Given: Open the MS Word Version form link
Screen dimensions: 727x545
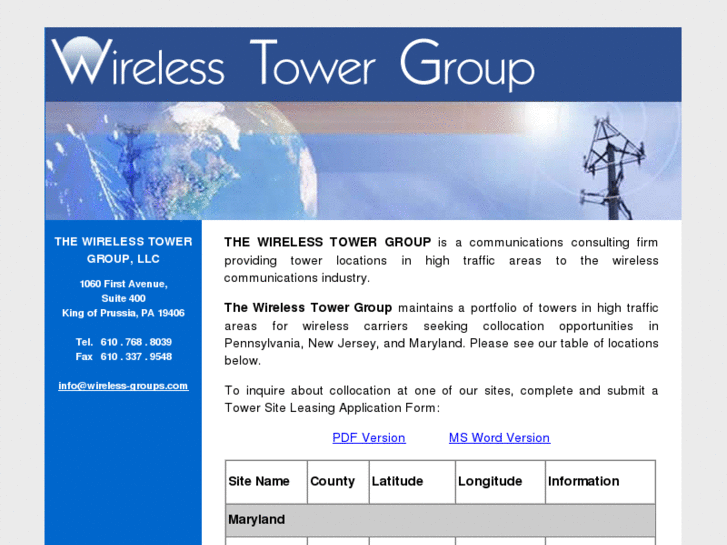Looking at the screenshot, I should click(x=499, y=438).
